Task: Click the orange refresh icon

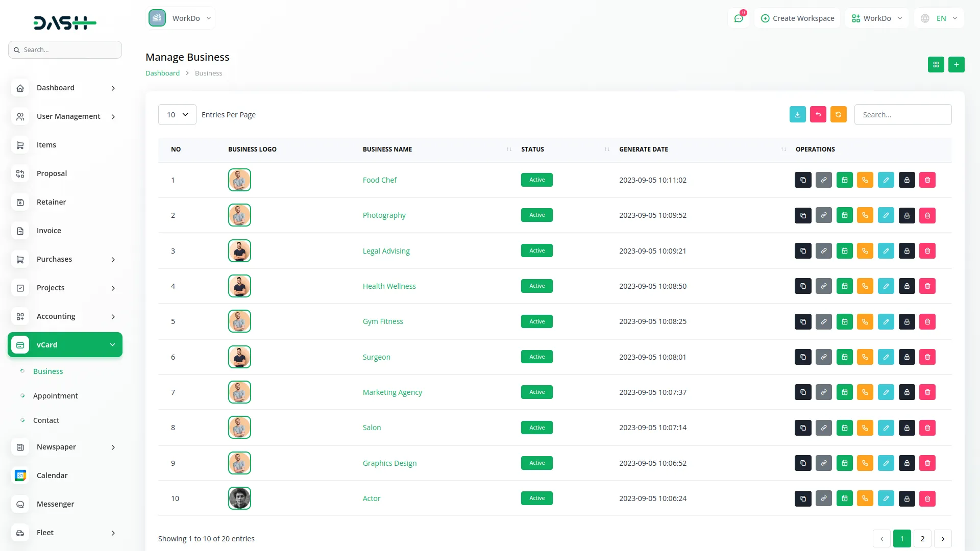Action: point(838,115)
